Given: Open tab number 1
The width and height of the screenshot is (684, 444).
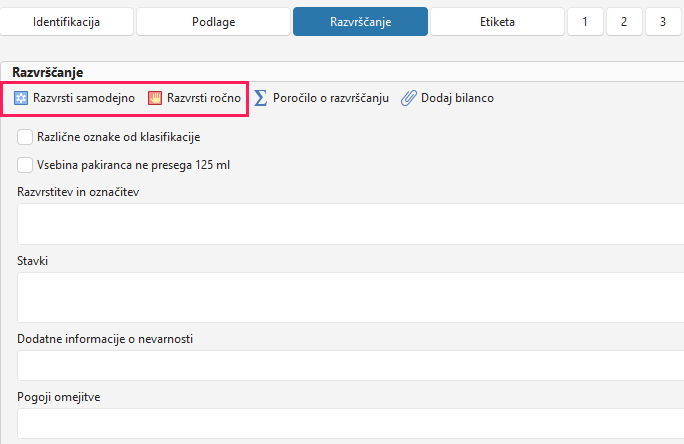Looking at the screenshot, I should [585, 22].
